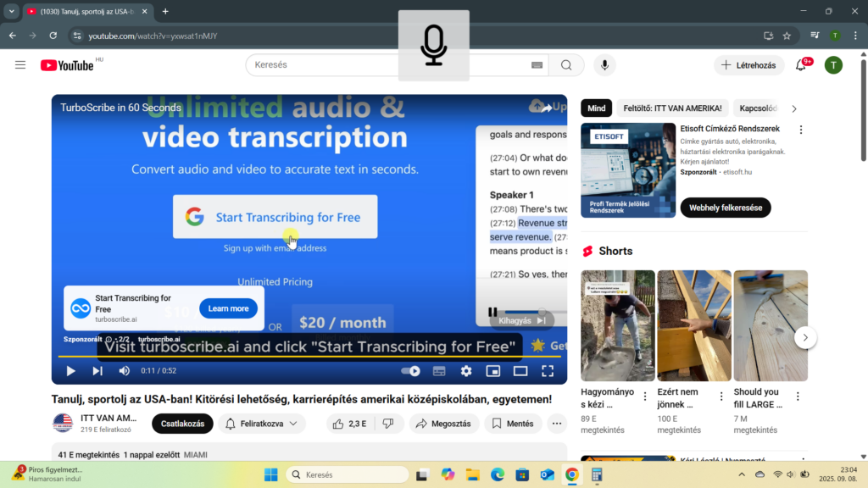Play the video
Viewport: 868px width, 488px height.
pos(71,371)
